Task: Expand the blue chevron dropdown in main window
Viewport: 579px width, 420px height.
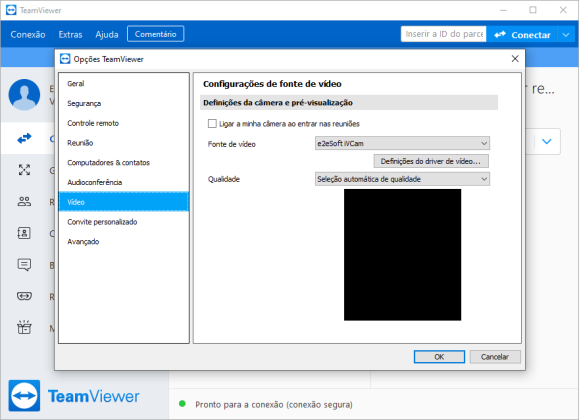Action: pos(547,141)
